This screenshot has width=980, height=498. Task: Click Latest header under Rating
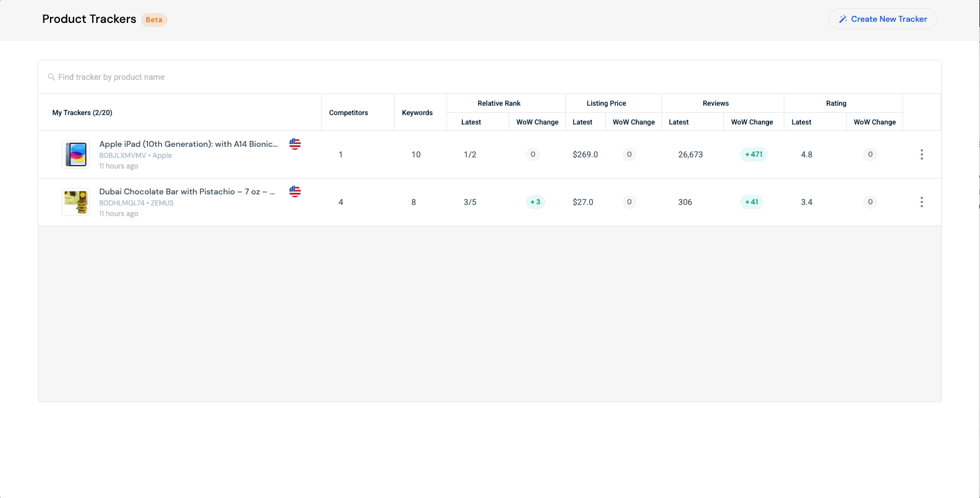(801, 122)
